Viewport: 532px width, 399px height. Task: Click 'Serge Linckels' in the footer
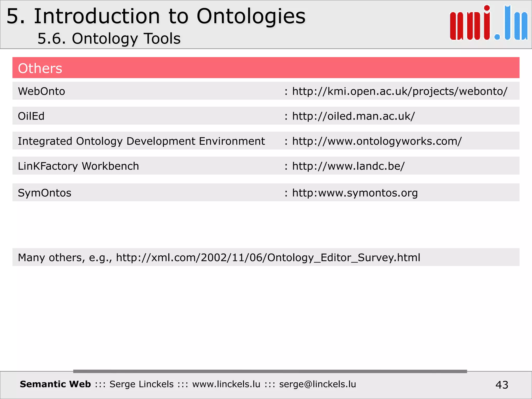point(141,384)
